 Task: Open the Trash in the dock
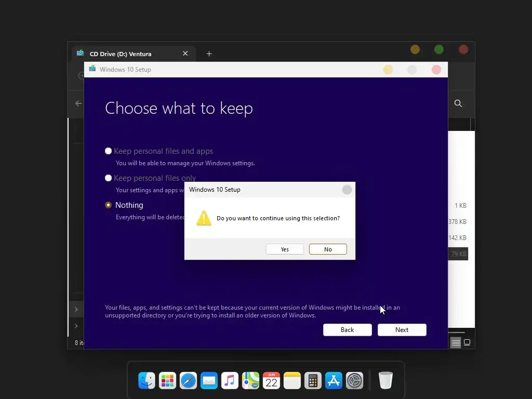point(385,380)
